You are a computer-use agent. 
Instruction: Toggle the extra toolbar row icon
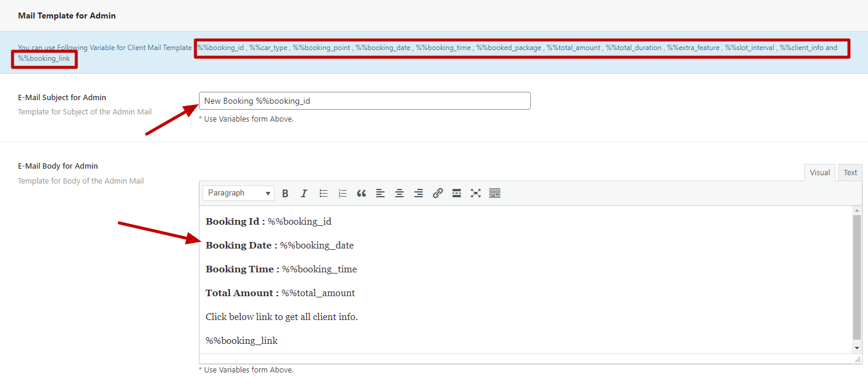[x=494, y=193]
